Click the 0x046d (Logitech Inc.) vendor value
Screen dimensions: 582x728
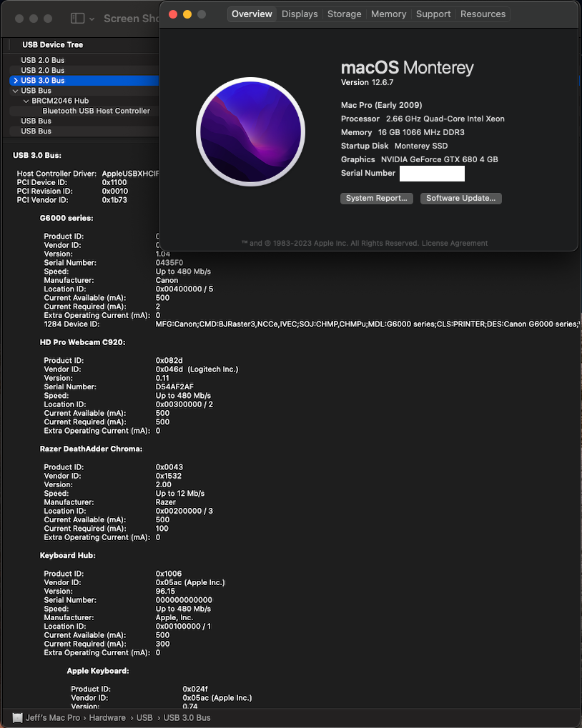[x=197, y=369]
